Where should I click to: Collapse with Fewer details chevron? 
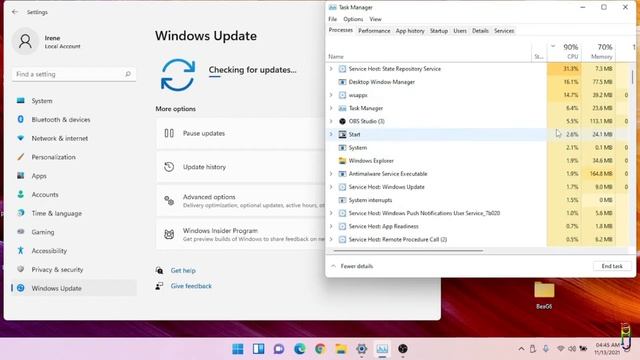[333, 266]
